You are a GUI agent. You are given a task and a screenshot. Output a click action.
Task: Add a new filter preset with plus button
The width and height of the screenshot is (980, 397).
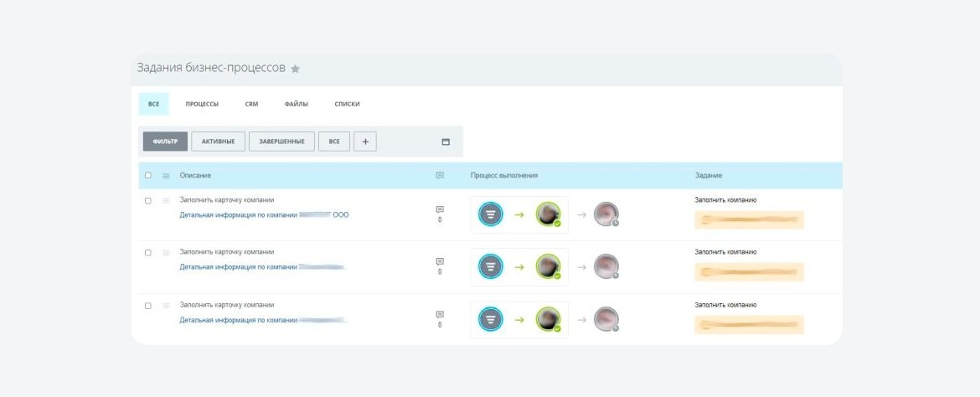[x=365, y=142]
